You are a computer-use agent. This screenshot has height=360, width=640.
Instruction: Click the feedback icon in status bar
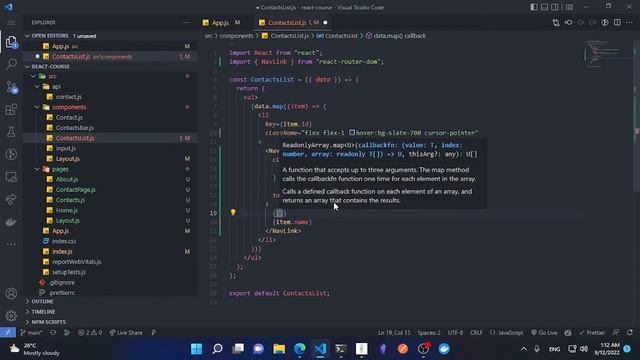(x=616, y=333)
